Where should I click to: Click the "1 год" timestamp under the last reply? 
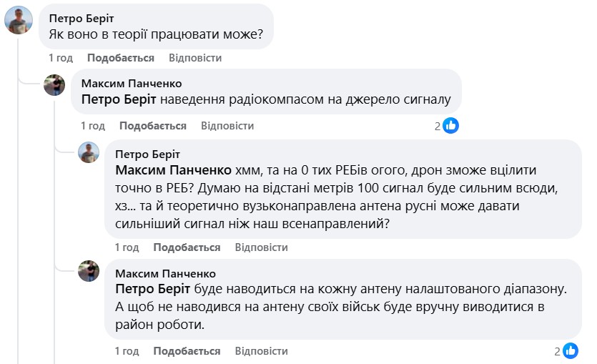[x=127, y=351]
